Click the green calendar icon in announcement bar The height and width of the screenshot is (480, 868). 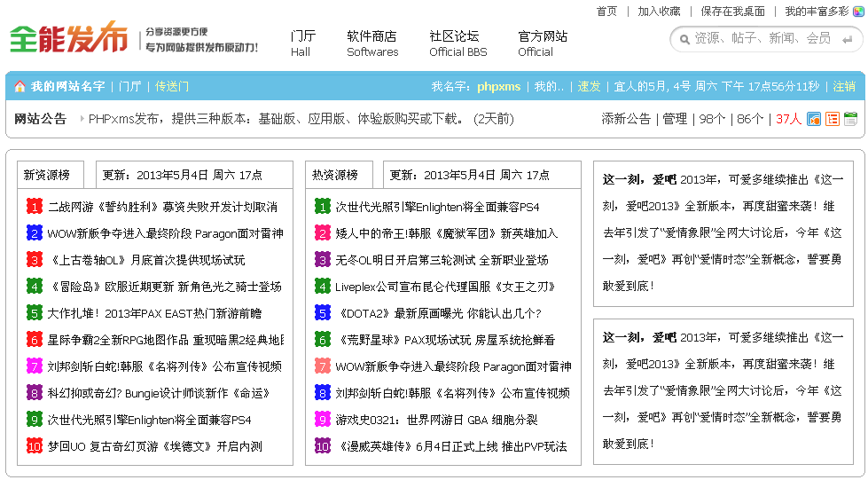tap(850, 119)
